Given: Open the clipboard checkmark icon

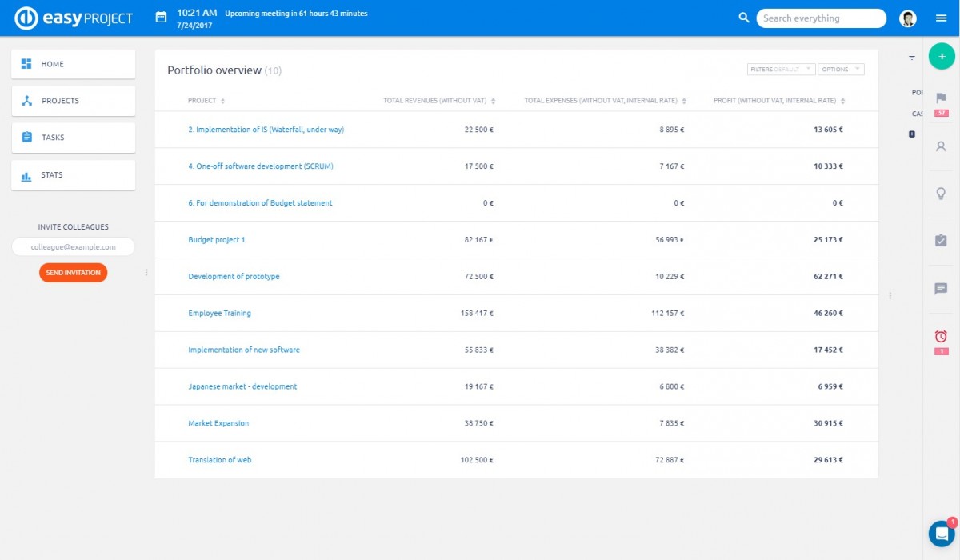Looking at the screenshot, I should point(941,240).
